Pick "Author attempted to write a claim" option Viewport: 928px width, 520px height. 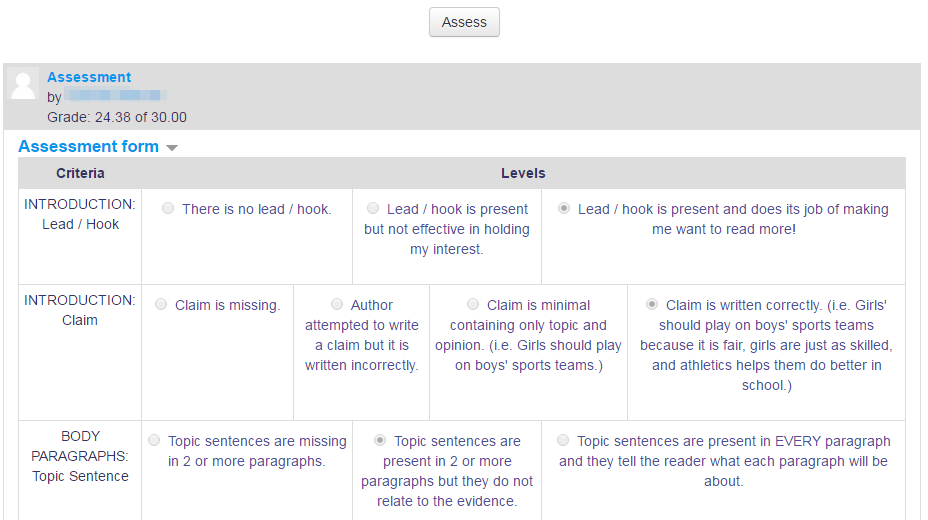click(337, 304)
